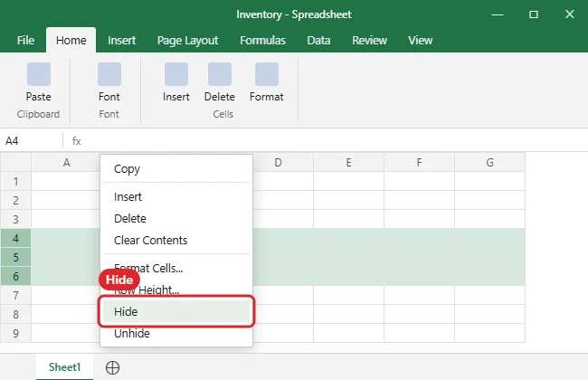
Task: Select row 3 header
Action: pos(15,220)
